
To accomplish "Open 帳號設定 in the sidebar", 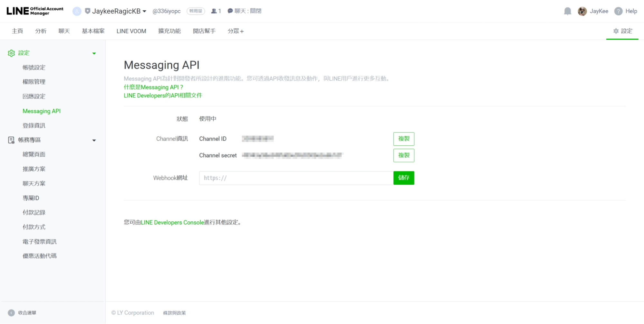I will (x=34, y=67).
